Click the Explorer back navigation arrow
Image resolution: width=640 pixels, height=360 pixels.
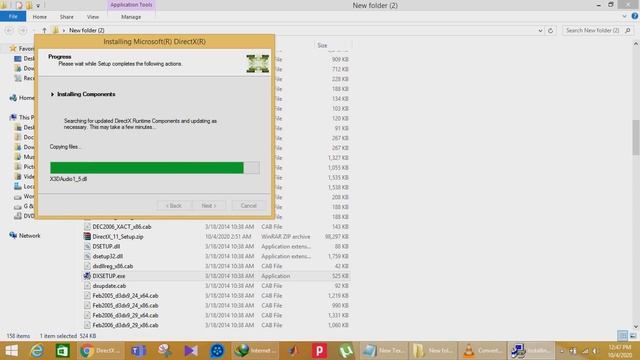click(9, 30)
